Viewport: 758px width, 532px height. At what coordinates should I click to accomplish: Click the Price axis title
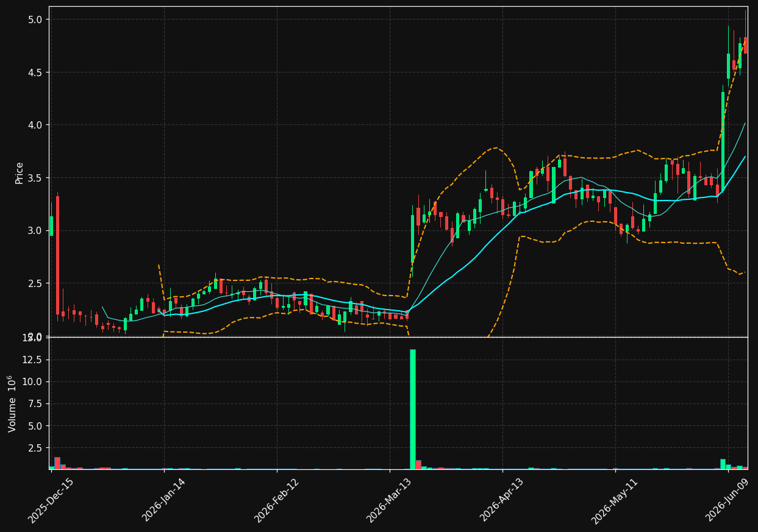(20, 172)
